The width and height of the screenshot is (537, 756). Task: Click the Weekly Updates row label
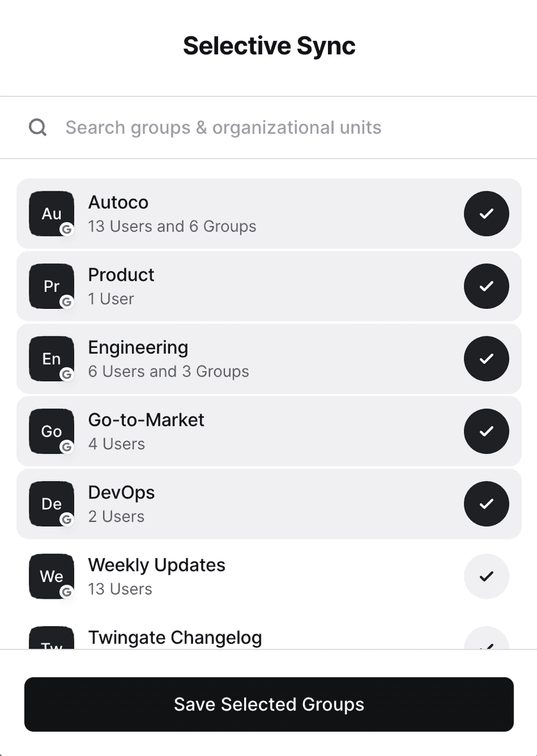pos(157,565)
